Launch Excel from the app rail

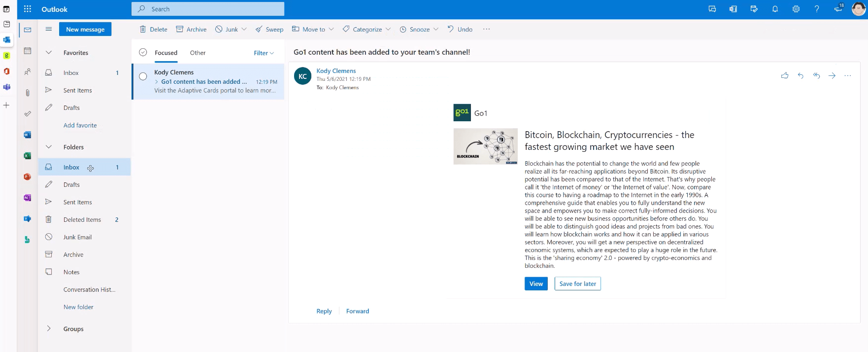pos(28,156)
